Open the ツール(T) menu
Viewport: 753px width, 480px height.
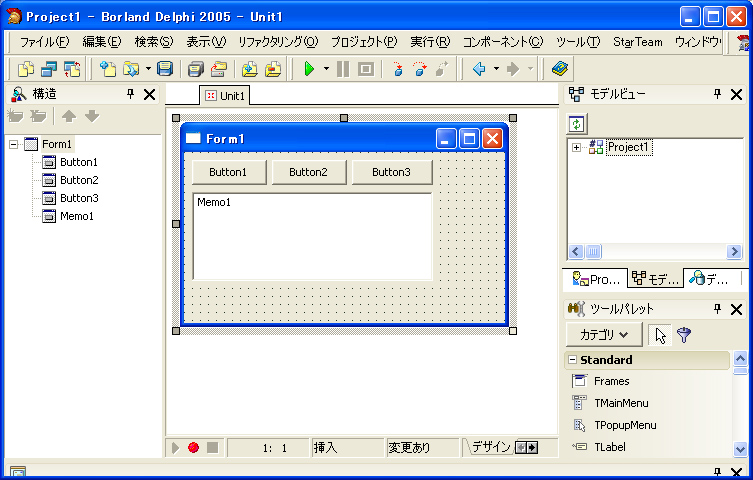point(578,42)
